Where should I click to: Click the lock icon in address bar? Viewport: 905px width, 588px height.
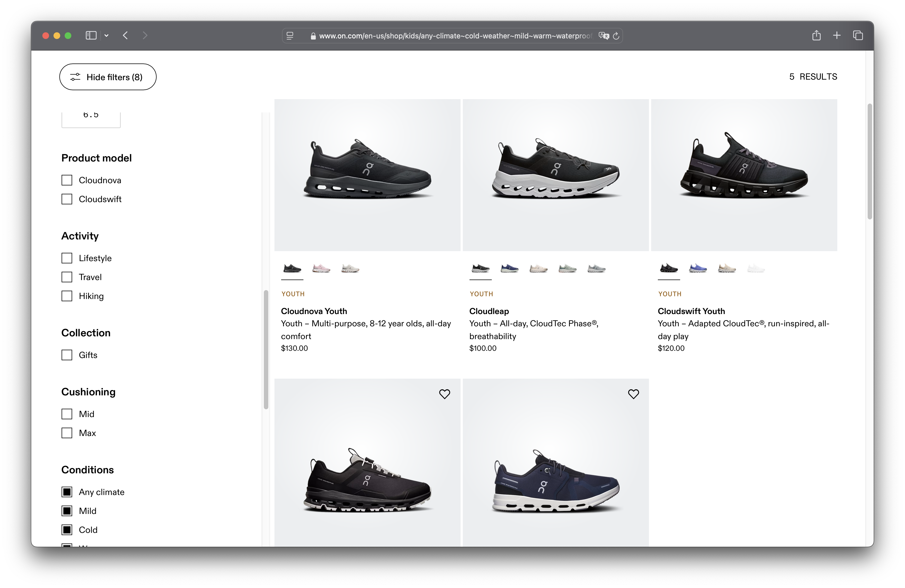(x=313, y=36)
